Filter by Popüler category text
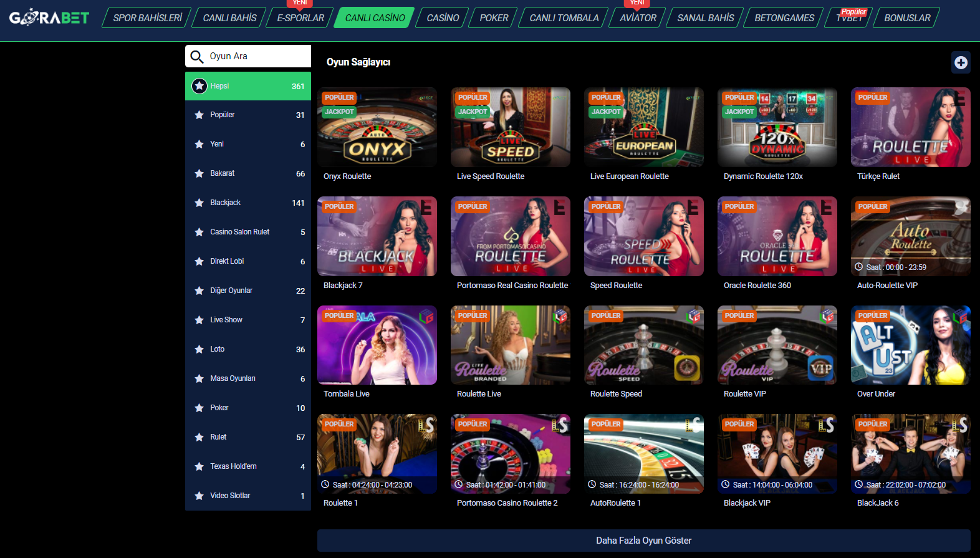 tap(222, 115)
